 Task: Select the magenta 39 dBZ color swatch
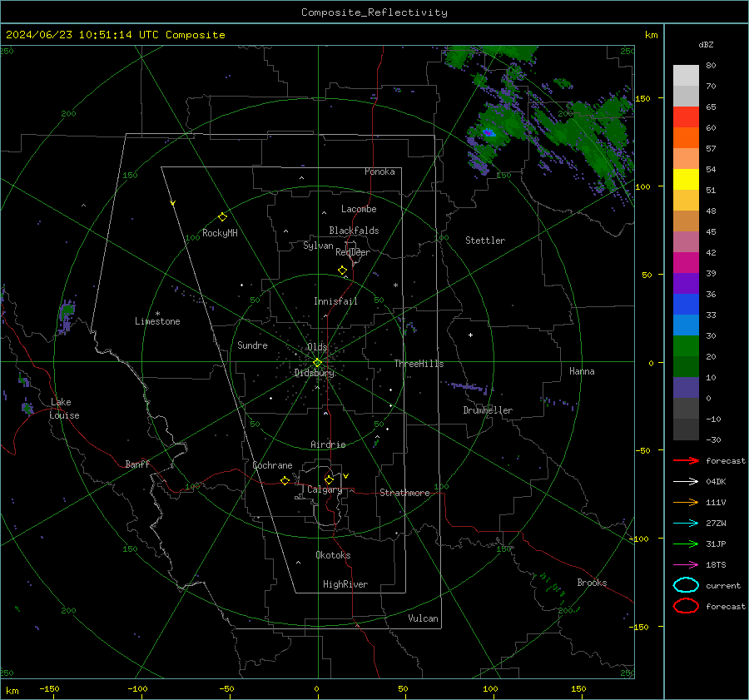pyautogui.click(x=686, y=262)
